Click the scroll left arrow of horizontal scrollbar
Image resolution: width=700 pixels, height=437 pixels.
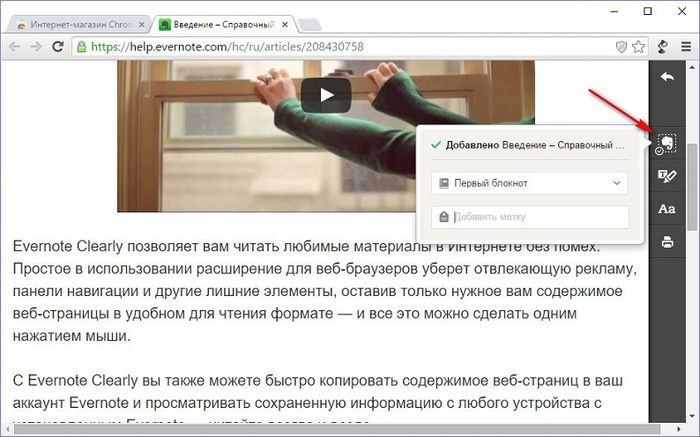pyautogui.click(x=7, y=429)
